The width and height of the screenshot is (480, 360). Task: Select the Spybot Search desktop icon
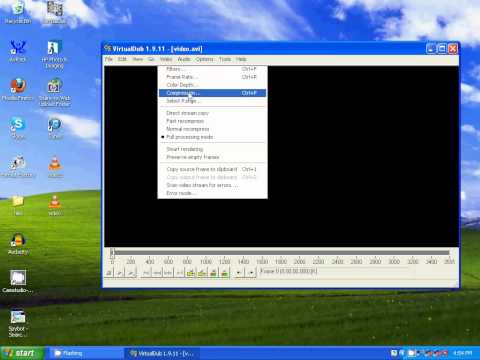17,323
